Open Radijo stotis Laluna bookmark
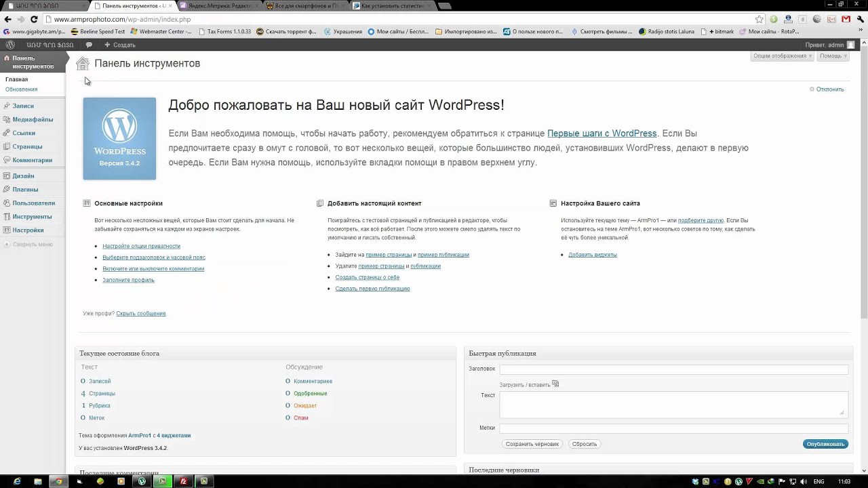 tap(666, 31)
